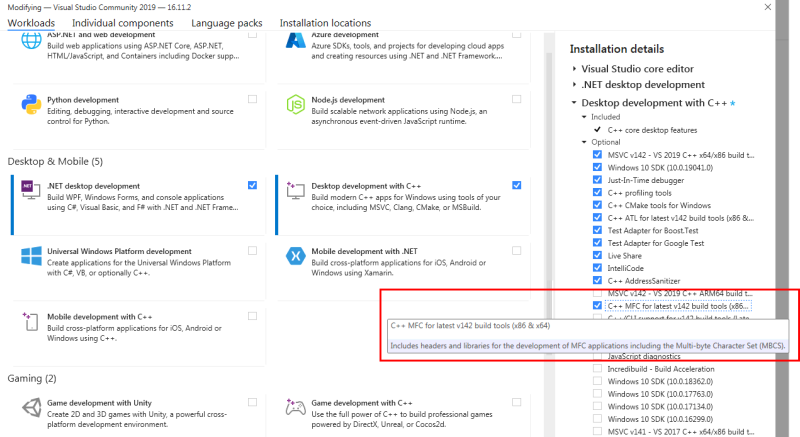The height and width of the screenshot is (437, 800).
Task: Uncheck the .NET desktop development workload checkbox
Action: pyautogui.click(x=252, y=185)
